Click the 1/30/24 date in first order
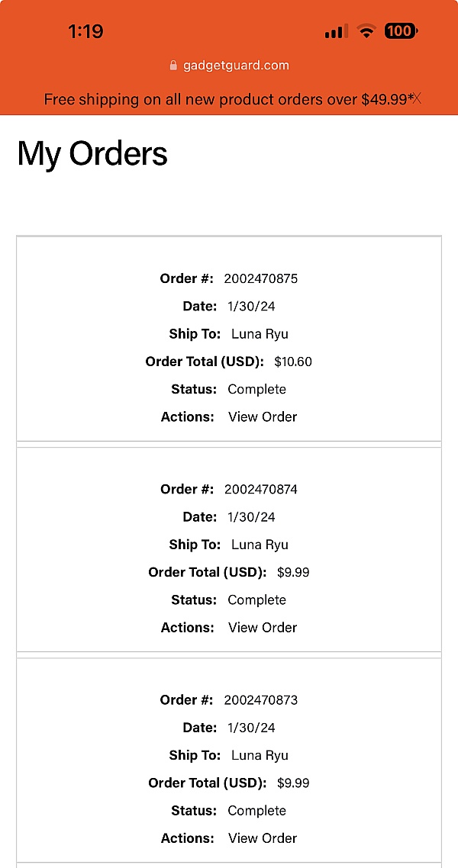Image resolution: width=458 pixels, height=868 pixels. click(251, 306)
